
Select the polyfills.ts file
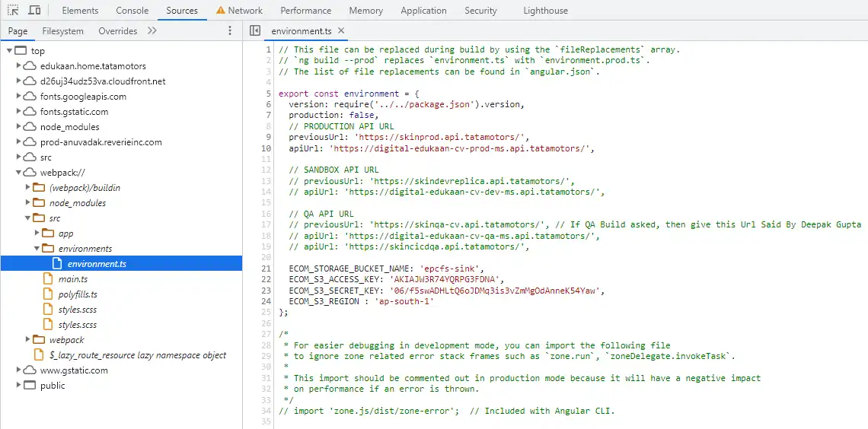click(78, 294)
